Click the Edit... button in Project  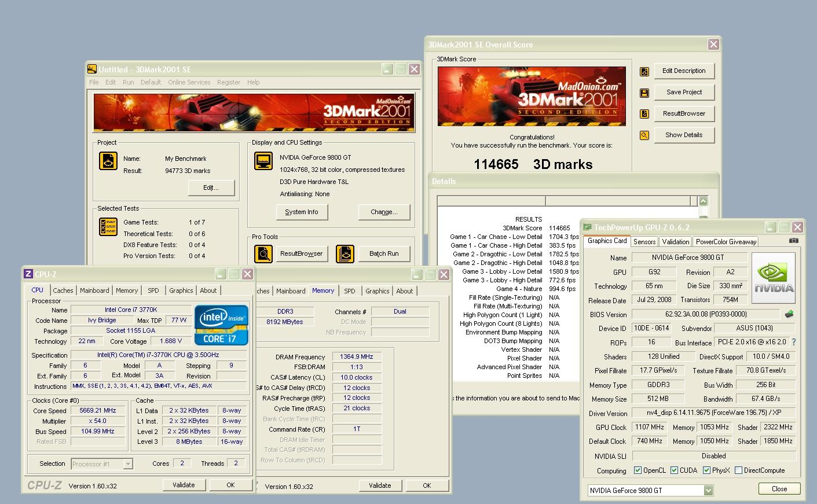point(211,187)
